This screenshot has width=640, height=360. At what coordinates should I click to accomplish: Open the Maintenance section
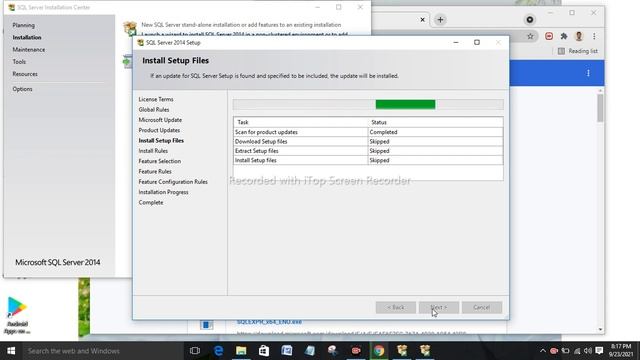click(29, 50)
